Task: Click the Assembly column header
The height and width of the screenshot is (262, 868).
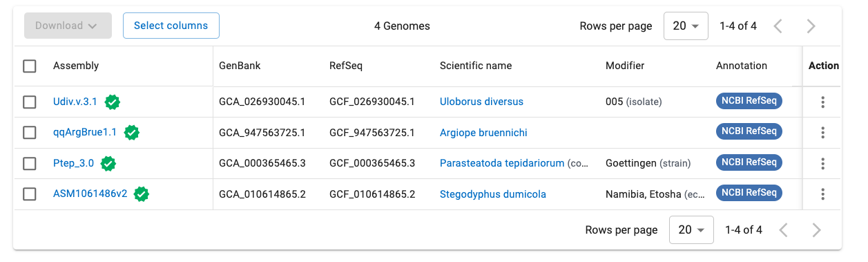Action: [76, 66]
